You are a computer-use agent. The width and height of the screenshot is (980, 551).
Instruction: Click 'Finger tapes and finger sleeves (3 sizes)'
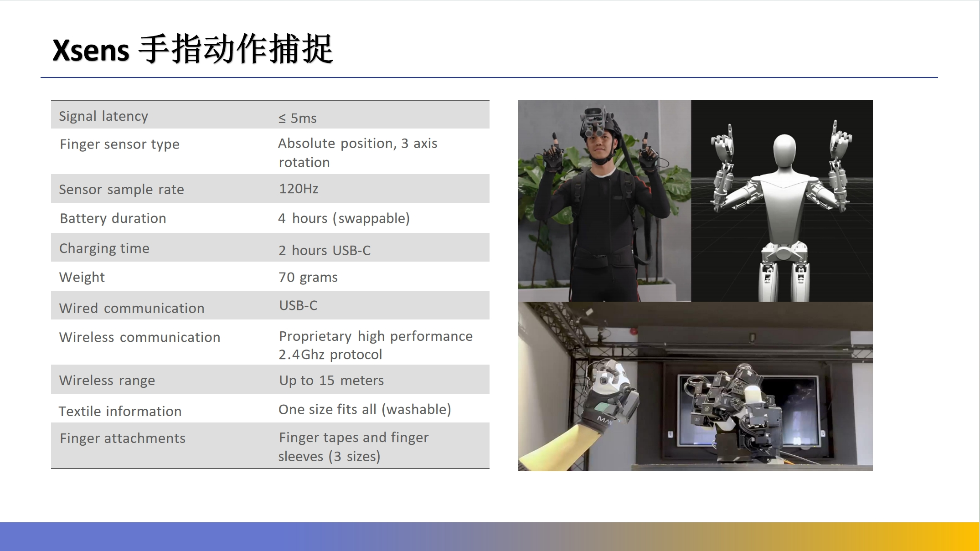pos(353,447)
